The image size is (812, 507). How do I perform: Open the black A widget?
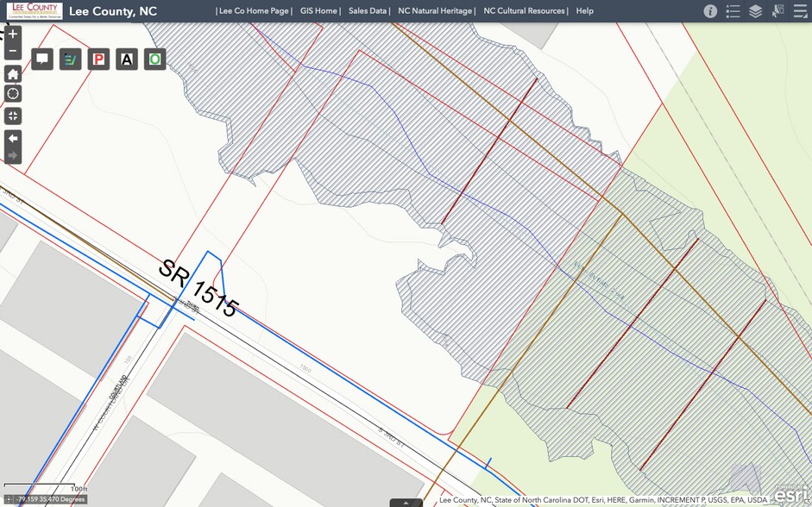tap(127, 59)
